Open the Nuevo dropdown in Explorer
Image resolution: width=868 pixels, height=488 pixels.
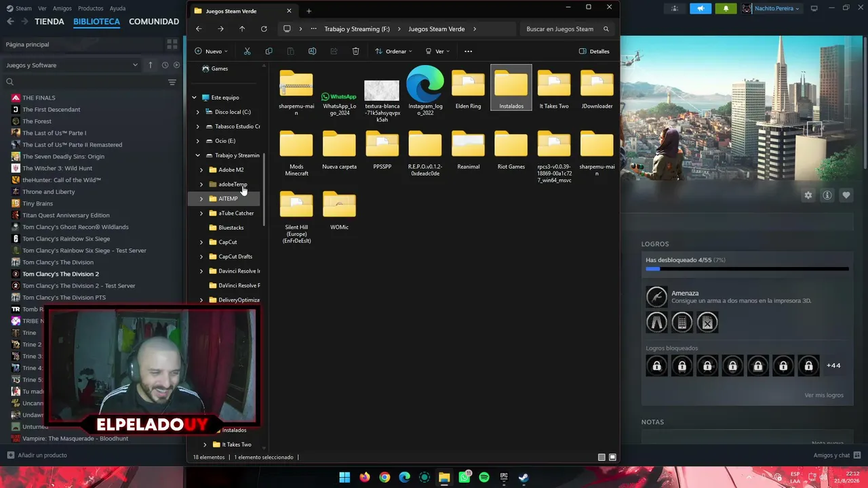click(211, 52)
